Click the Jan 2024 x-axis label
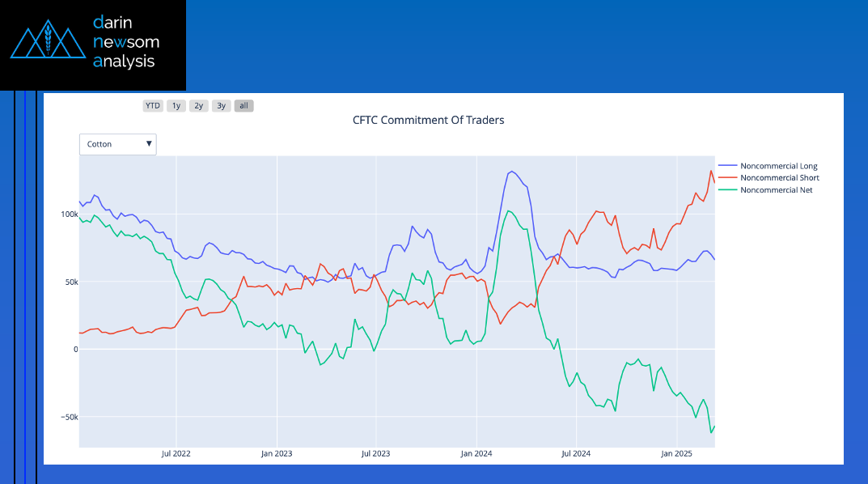Image resolution: width=868 pixels, height=484 pixels. point(476,454)
